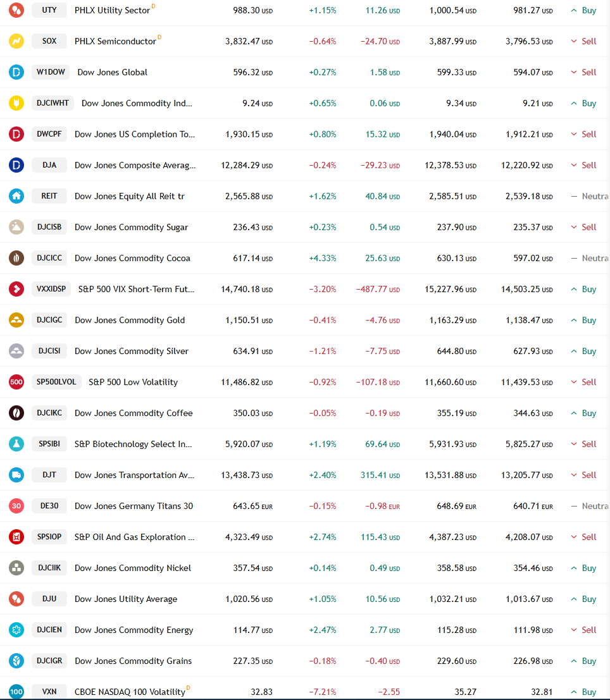The width and height of the screenshot is (610, 700).
Task: Click the −487.77 USD change value
Action: pos(378,289)
